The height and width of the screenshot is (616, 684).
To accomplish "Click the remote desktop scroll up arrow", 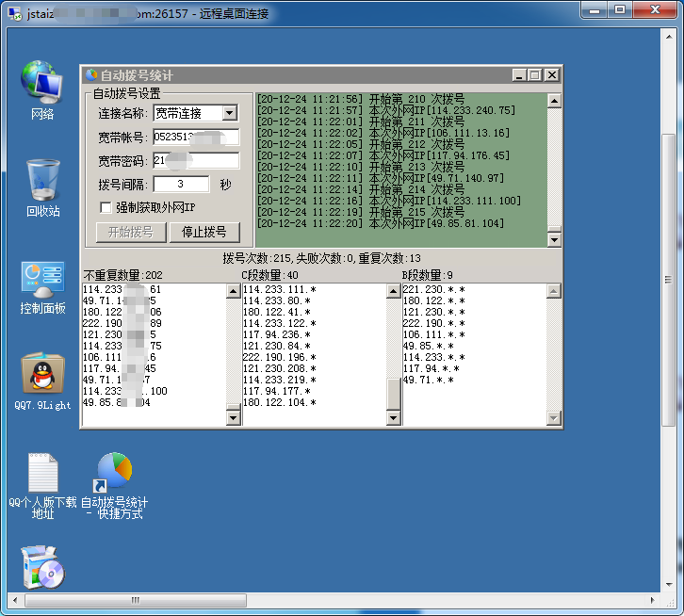I will 669,37.
